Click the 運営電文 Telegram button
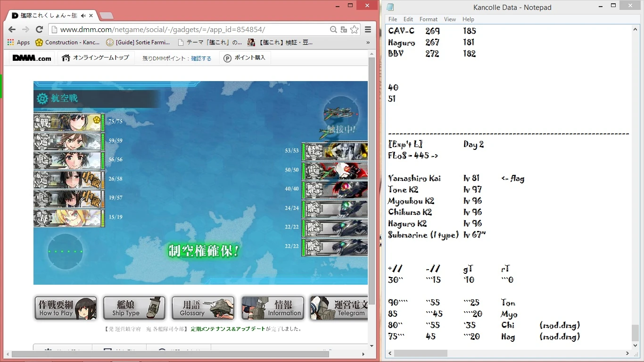The image size is (644, 362). pos(339,308)
